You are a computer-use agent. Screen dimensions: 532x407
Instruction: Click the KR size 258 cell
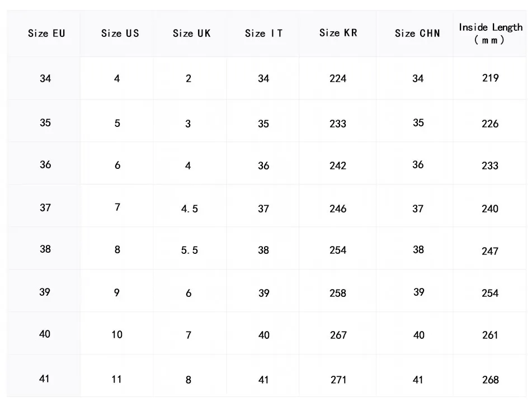(x=338, y=294)
